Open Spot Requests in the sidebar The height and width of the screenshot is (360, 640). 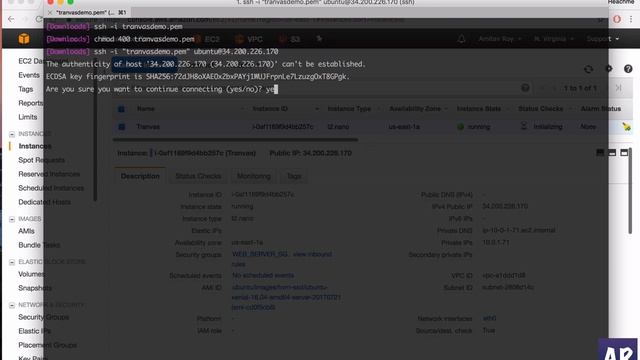41,160
